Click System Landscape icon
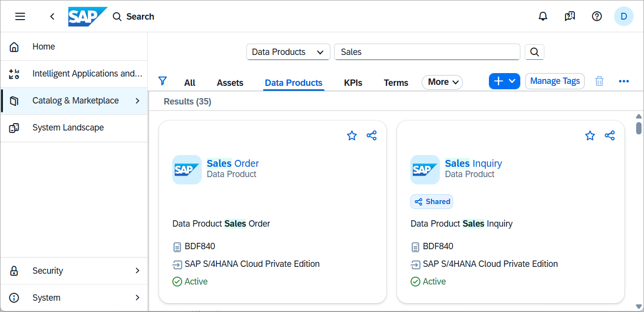 [x=14, y=128]
